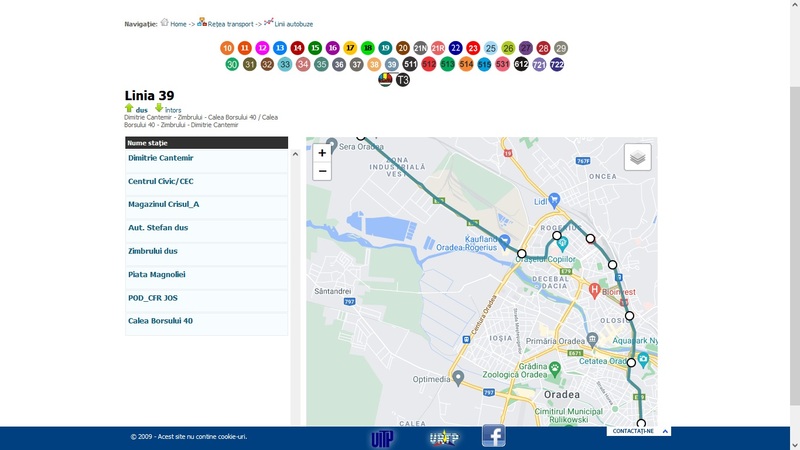Image resolution: width=800 pixels, height=450 pixels.
Task: Open line 28 route
Action: (543, 48)
